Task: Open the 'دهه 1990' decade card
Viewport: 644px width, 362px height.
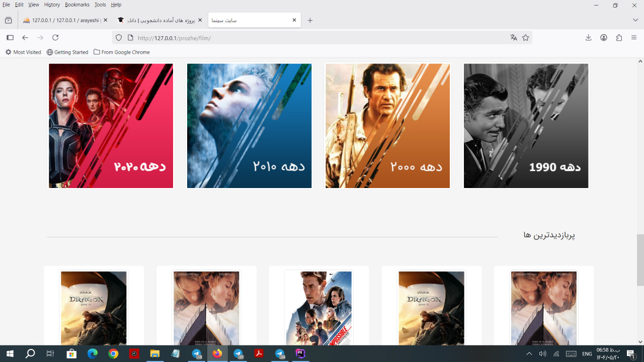Action: tap(526, 126)
